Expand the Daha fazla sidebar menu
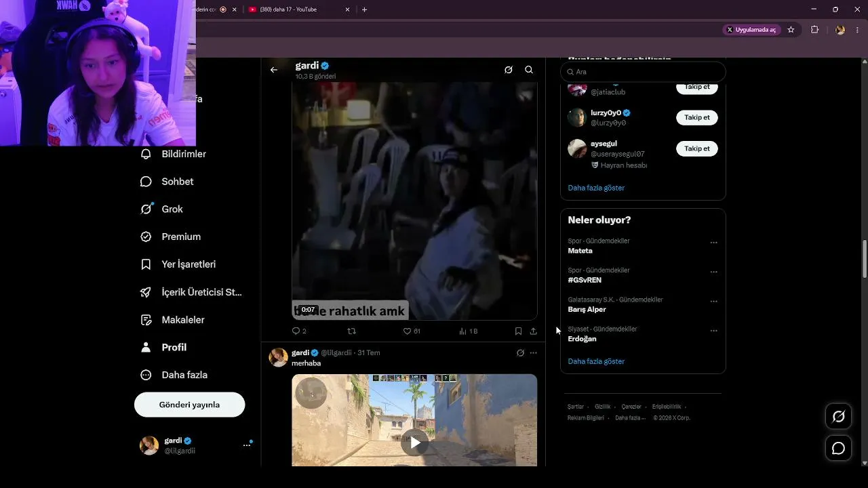 [174, 375]
